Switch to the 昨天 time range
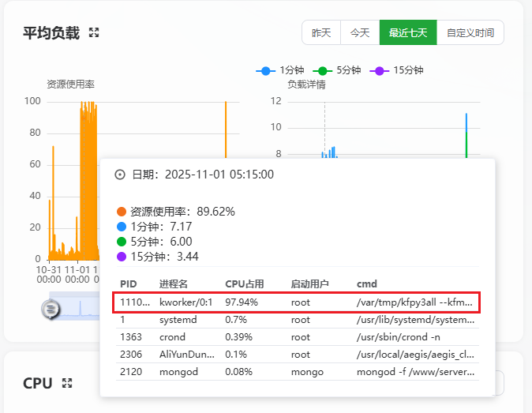This screenshot has height=413, width=532. point(321,32)
